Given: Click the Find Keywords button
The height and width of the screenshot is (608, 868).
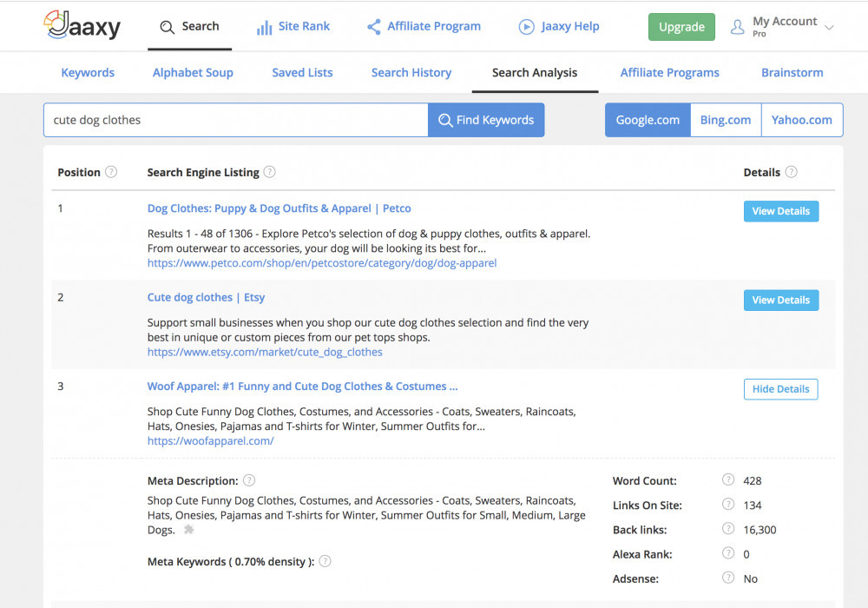Looking at the screenshot, I should pyautogui.click(x=486, y=120).
